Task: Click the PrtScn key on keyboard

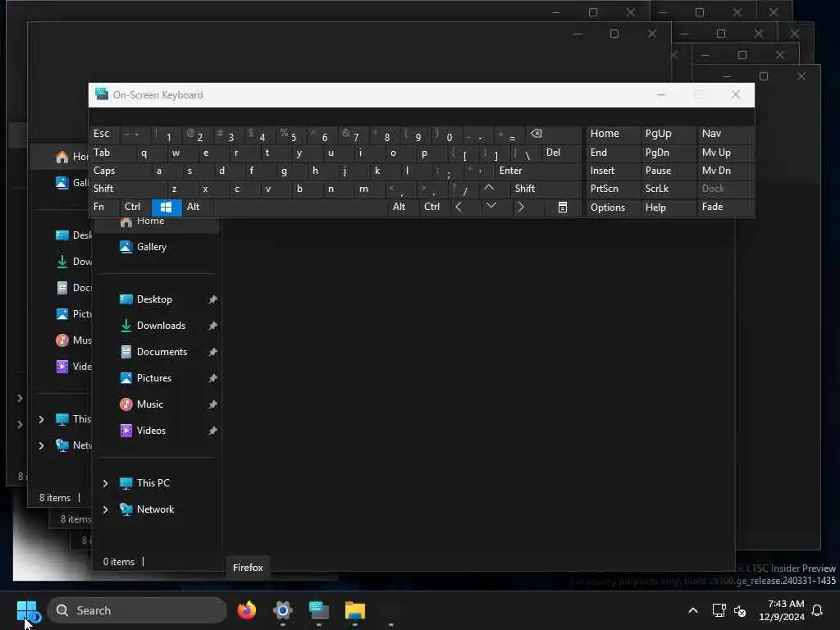Action: [x=613, y=189]
